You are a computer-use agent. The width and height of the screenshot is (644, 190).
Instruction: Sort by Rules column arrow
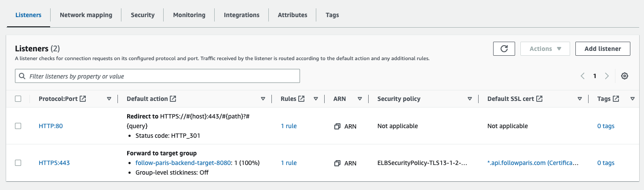pos(316,99)
